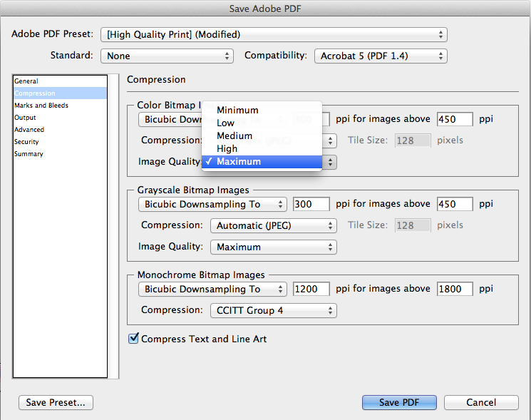The image size is (531, 420).
Task: Select Minimum image quality option
Action: (x=237, y=111)
